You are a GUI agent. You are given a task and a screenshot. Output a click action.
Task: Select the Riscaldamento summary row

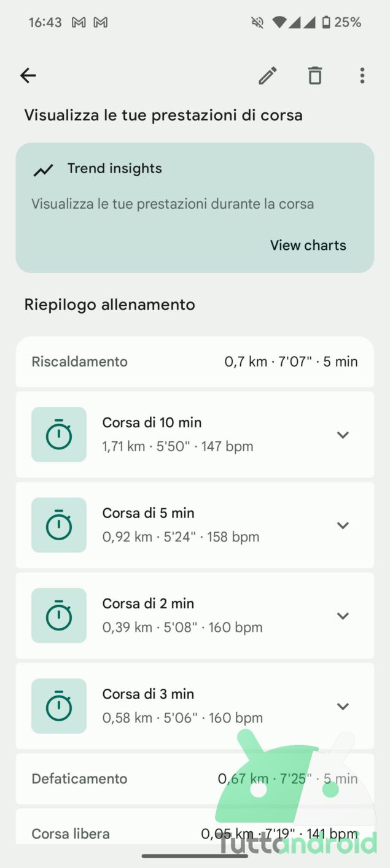[194, 362]
